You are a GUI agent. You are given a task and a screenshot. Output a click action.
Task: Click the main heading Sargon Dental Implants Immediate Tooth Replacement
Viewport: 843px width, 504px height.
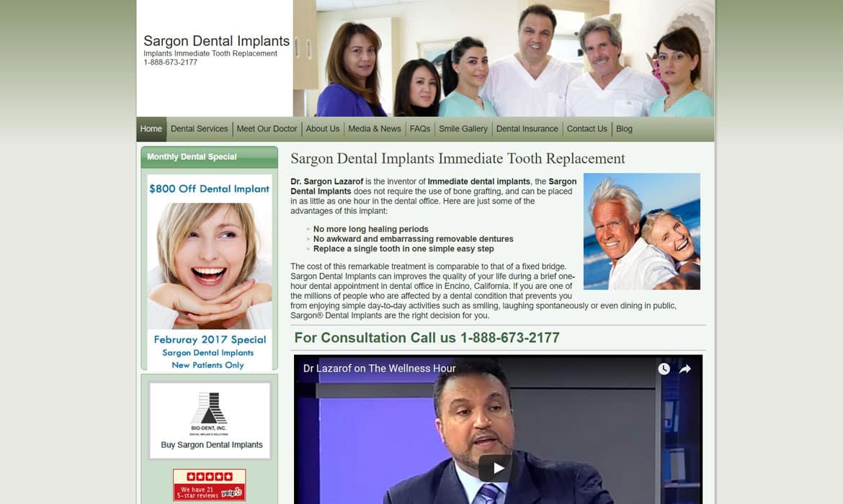pos(458,158)
